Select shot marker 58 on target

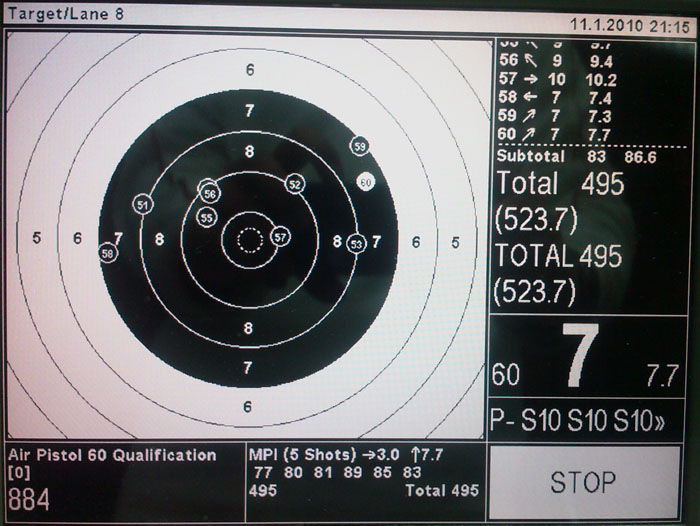coord(108,253)
